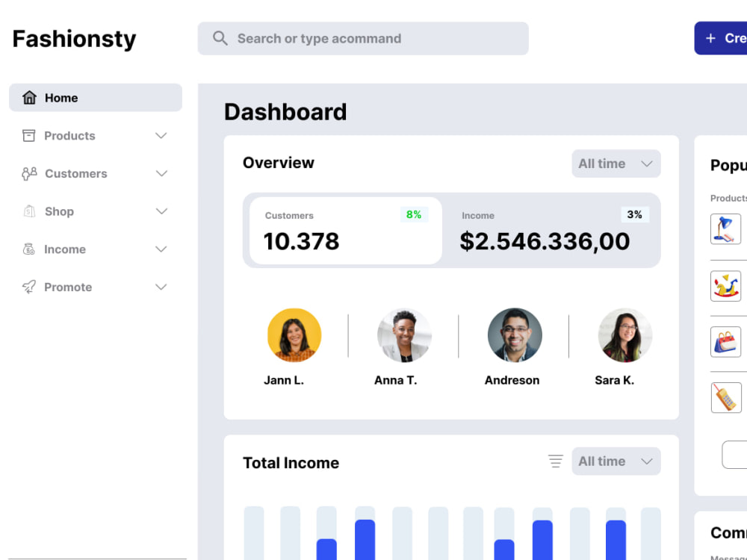
Task: Open the rocking horse toy product thumbnail
Action: pos(725,286)
